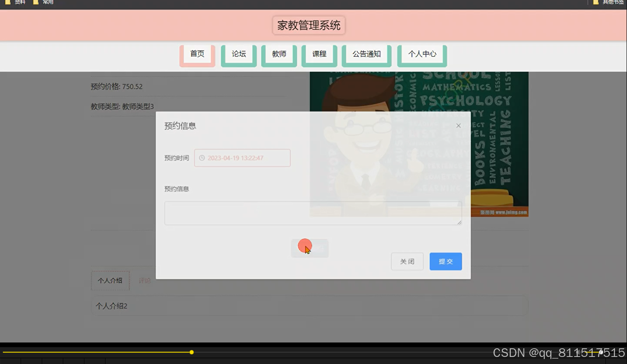
Task: Click the playback position marker on the progress bar
Action: click(191, 352)
